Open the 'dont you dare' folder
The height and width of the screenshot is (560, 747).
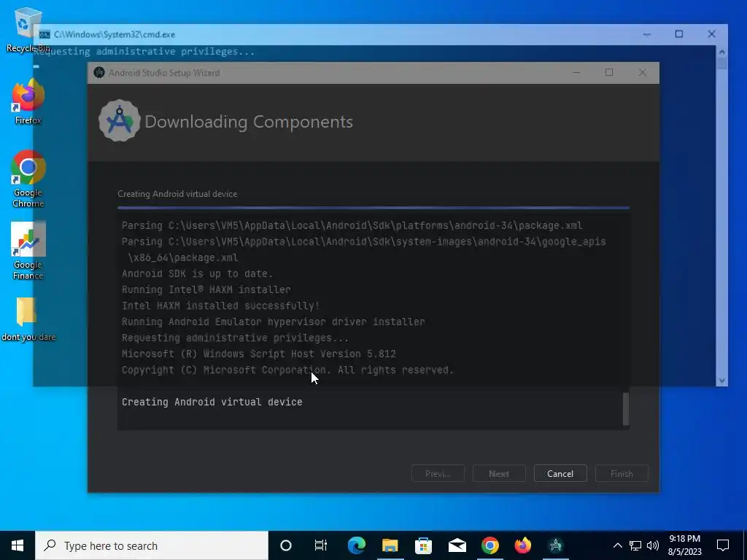[x=28, y=319]
